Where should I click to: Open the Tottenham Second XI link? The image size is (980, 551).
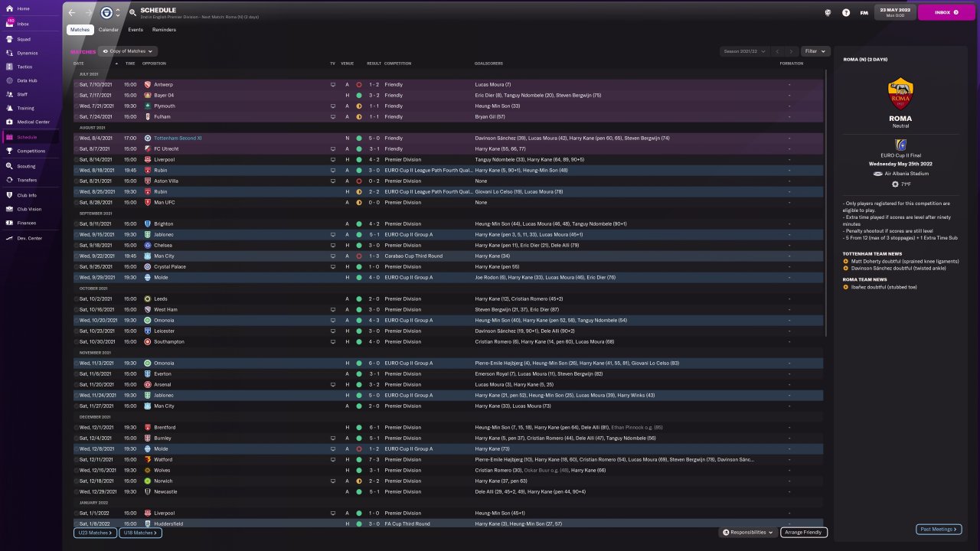[178, 138]
